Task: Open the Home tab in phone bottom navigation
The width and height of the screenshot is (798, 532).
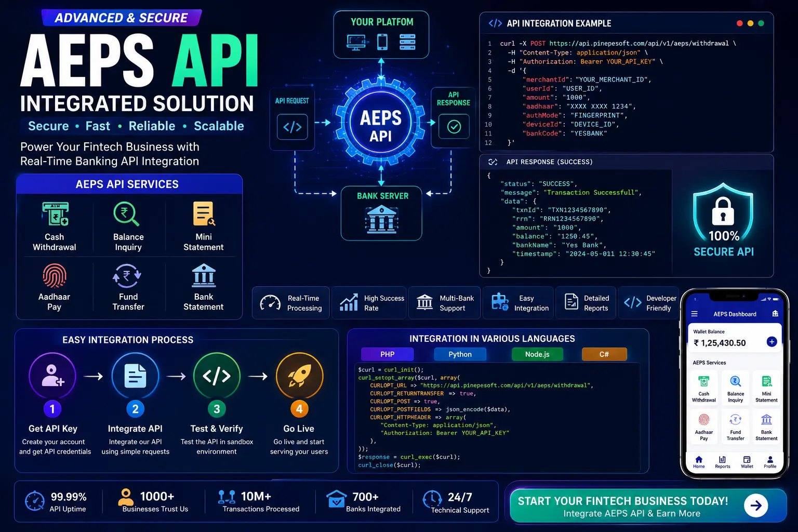Action: [699, 462]
